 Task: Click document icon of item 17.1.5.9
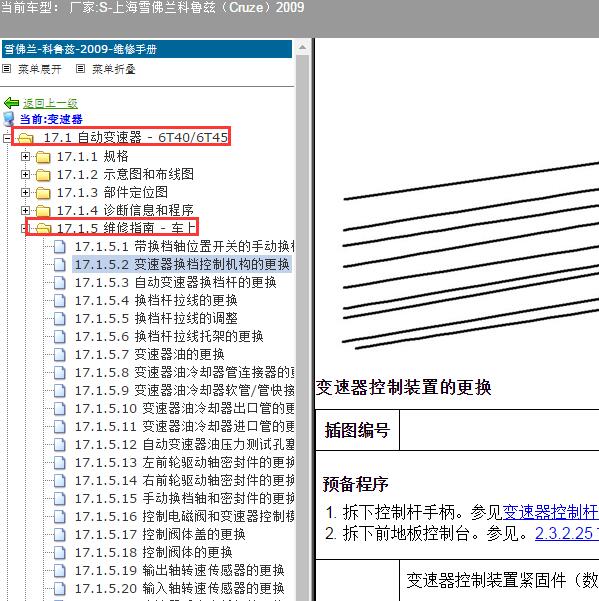pos(59,391)
